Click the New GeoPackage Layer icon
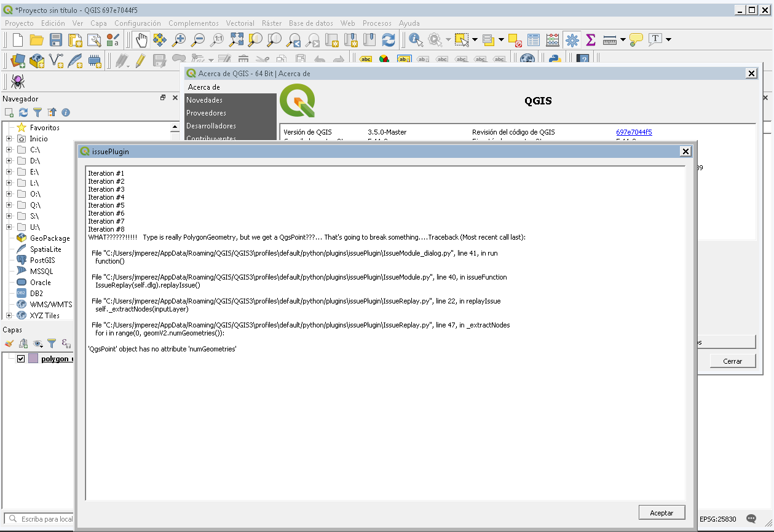Image resolution: width=774 pixels, height=532 pixels. (x=37, y=60)
